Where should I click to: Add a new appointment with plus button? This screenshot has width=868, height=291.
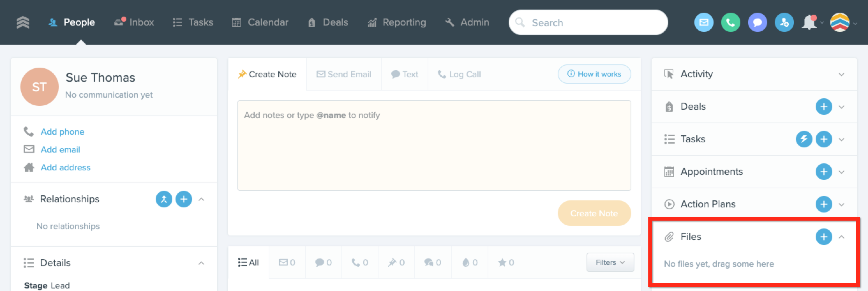(824, 172)
